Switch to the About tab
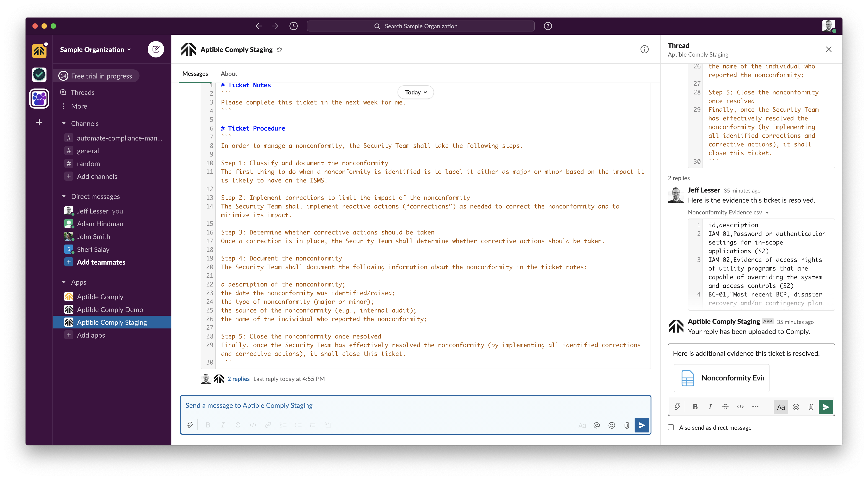Screen dimensions: 868x479 [x=229, y=73]
